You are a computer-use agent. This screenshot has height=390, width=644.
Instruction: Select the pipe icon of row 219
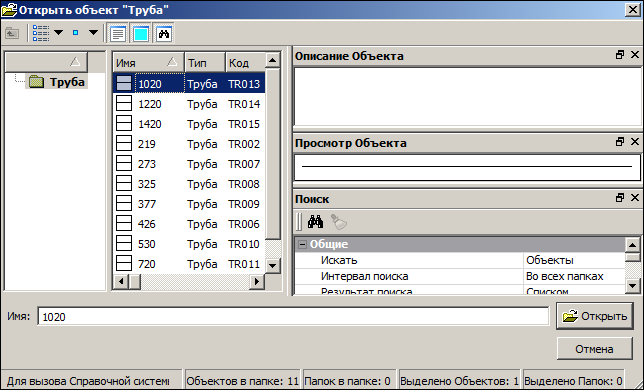tap(124, 144)
